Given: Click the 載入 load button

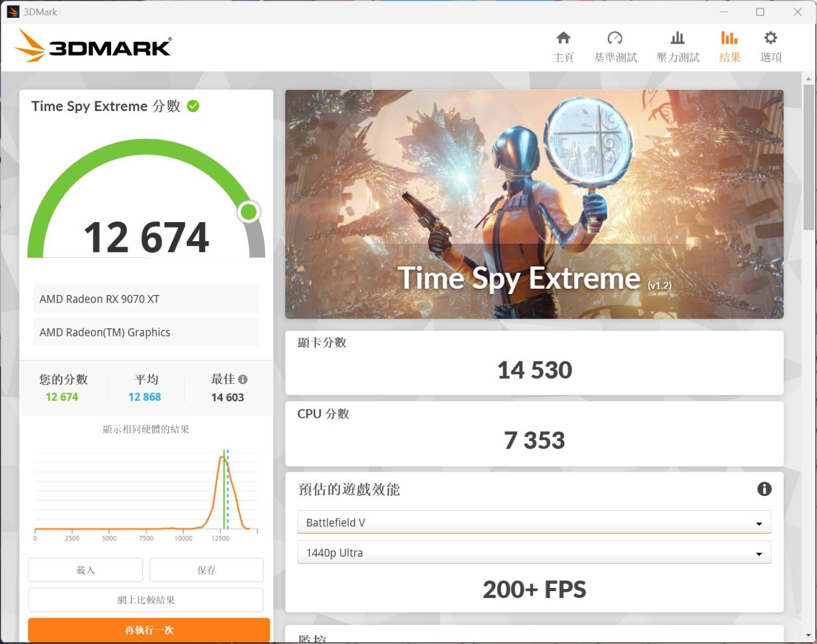Looking at the screenshot, I should (x=86, y=570).
